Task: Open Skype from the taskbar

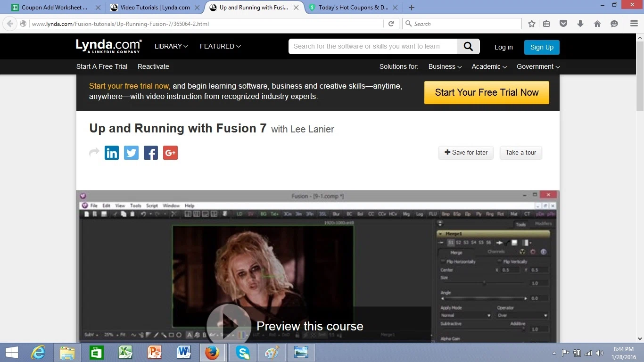Action: pos(243,352)
